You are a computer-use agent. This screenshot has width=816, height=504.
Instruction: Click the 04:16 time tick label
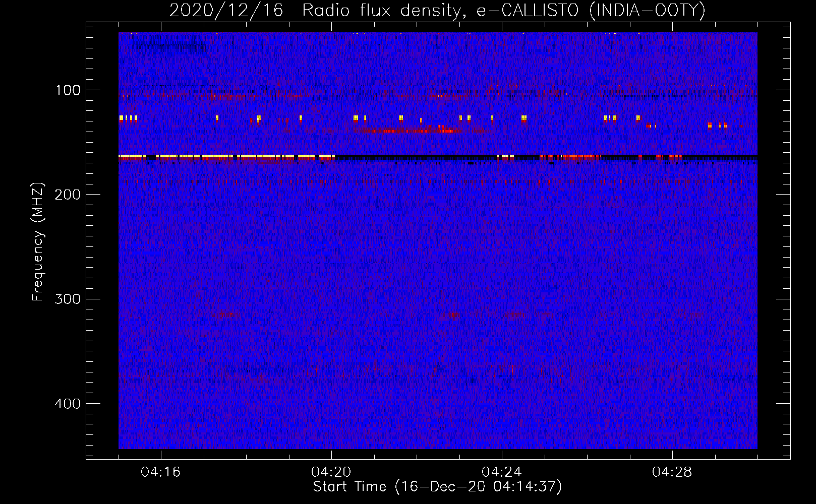click(x=160, y=472)
